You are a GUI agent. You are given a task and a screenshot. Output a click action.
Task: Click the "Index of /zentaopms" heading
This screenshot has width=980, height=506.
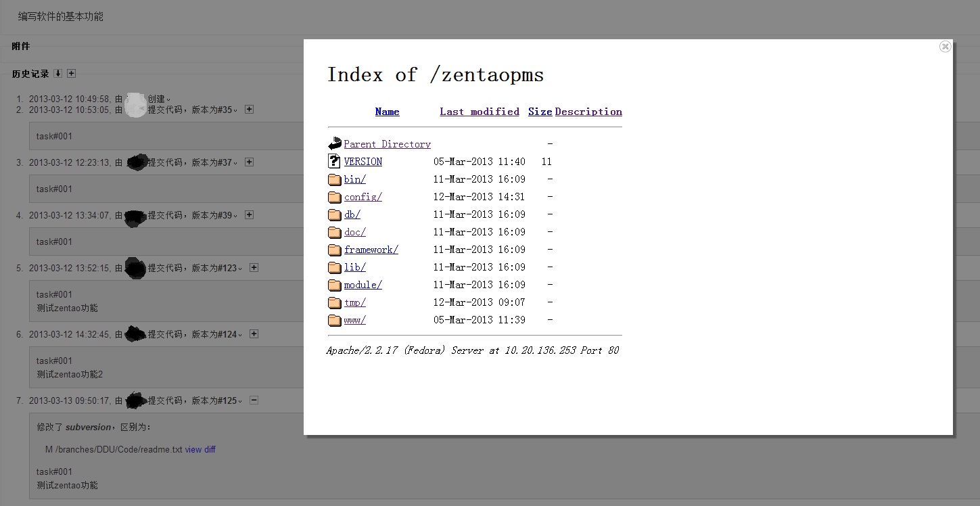(436, 74)
